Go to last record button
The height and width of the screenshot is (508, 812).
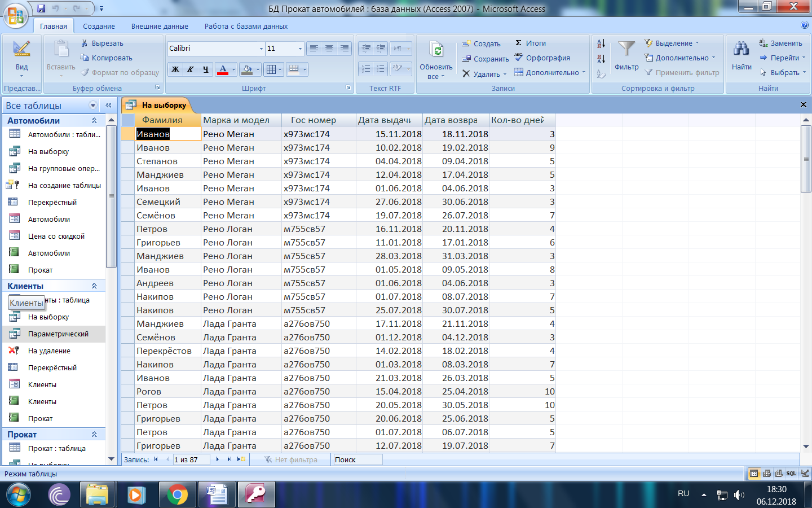230,459
